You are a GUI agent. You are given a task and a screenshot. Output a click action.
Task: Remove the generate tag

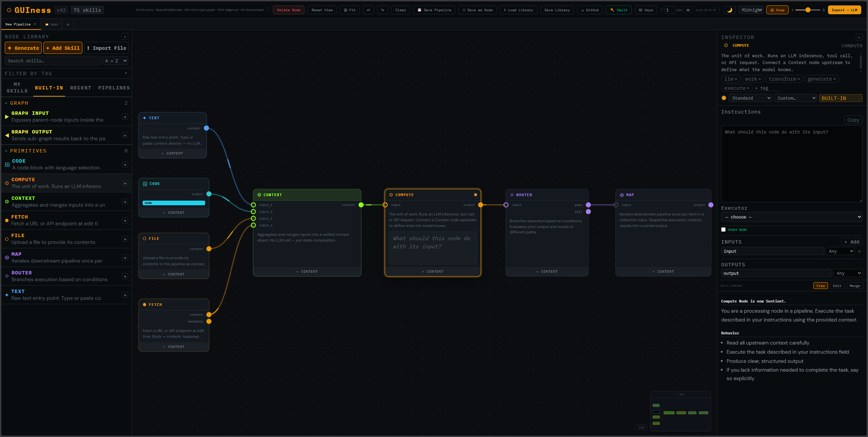[834, 79]
